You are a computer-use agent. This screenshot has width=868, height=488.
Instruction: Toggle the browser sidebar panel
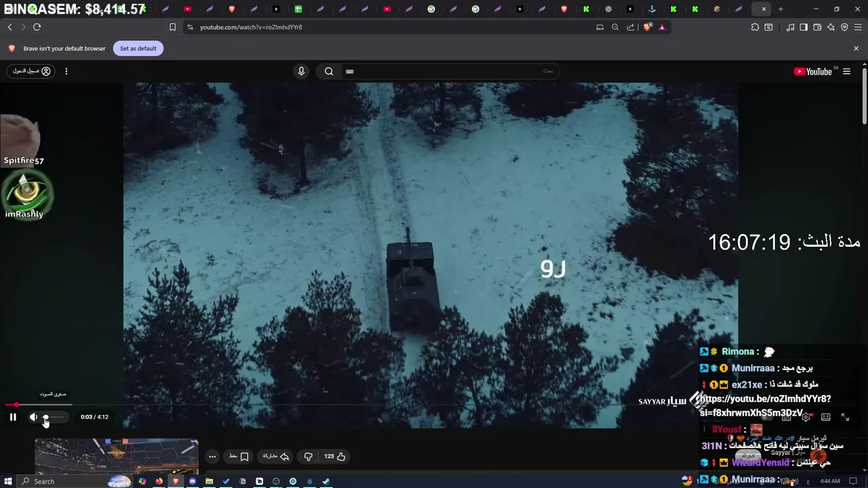804,27
